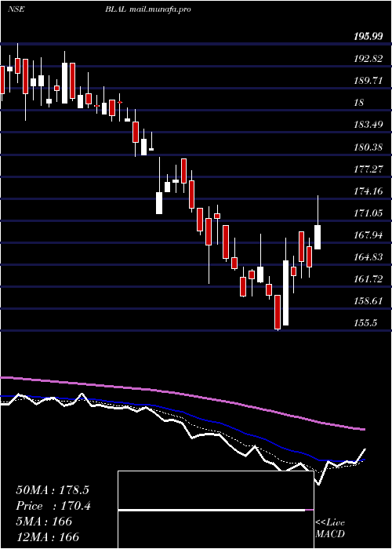
Task: Click the right end of the pink 50MA line
Action: (x=364, y=429)
